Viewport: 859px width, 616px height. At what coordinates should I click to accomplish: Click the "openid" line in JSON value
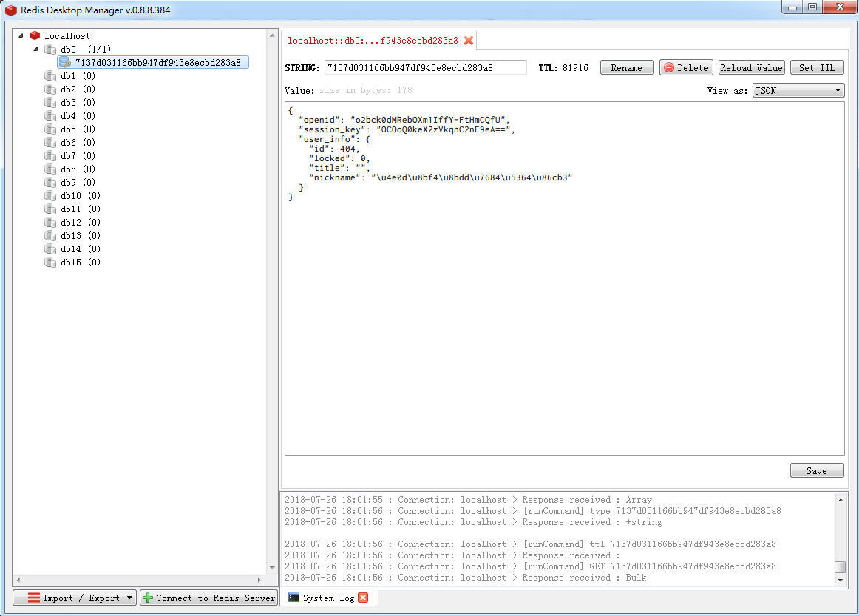(x=404, y=120)
